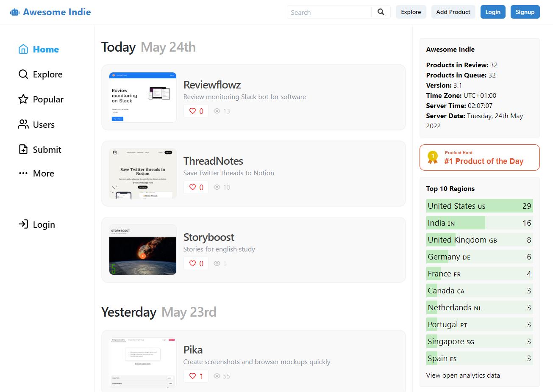Viewport: 553px width, 392px height.
Task: Click the sidebar Login arrow icon
Action: point(23,224)
